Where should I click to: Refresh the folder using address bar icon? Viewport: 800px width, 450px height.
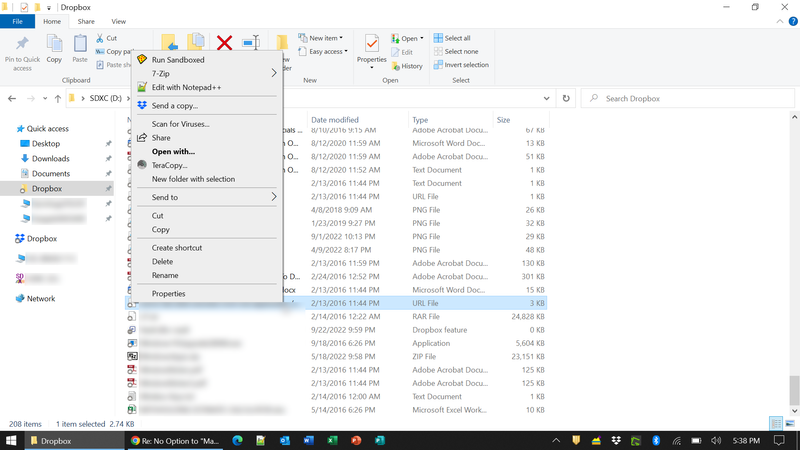(x=567, y=99)
